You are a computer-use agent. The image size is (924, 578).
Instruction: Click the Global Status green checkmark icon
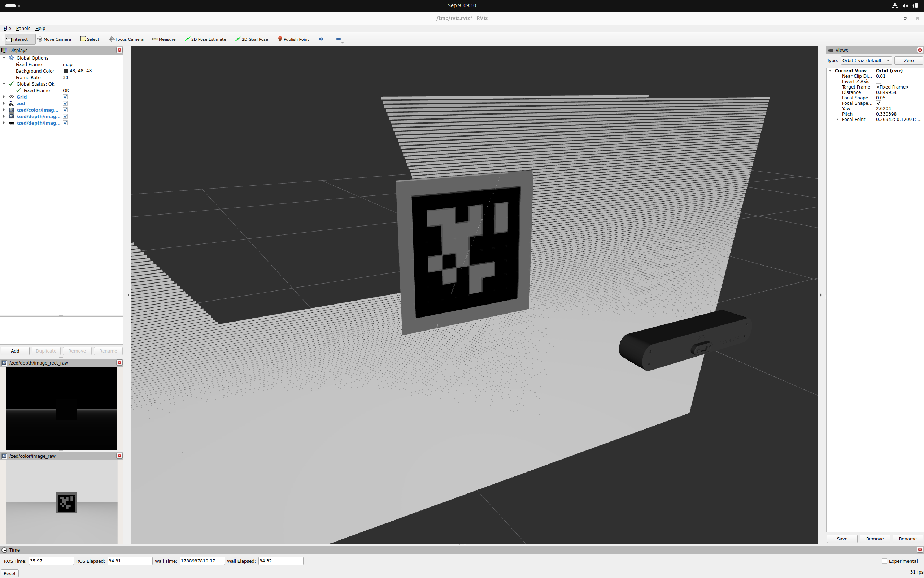[12, 84]
